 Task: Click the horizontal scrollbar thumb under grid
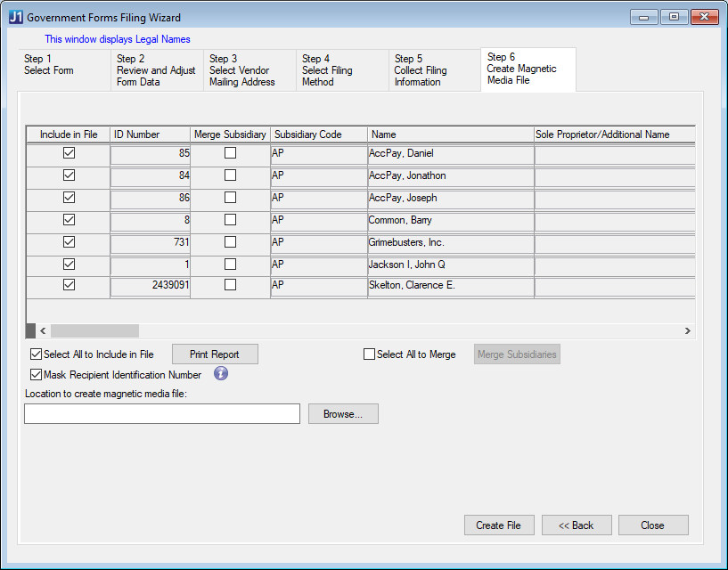coord(94,330)
